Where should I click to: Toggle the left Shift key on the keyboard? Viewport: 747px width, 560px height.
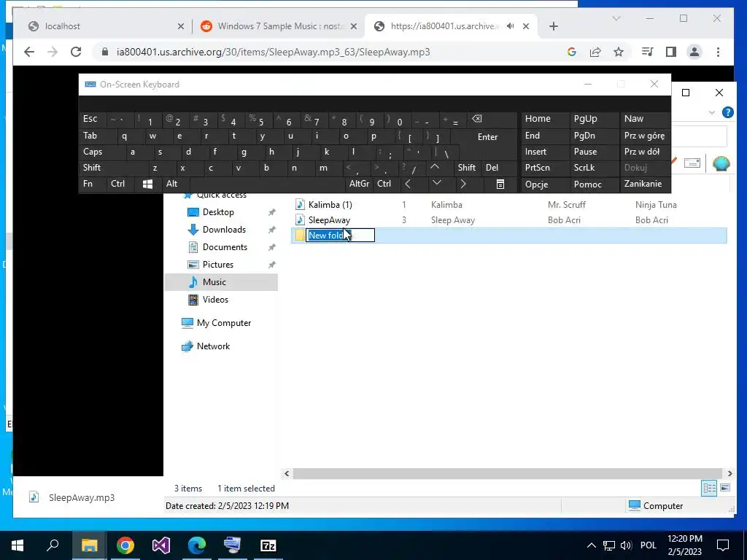click(113, 168)
